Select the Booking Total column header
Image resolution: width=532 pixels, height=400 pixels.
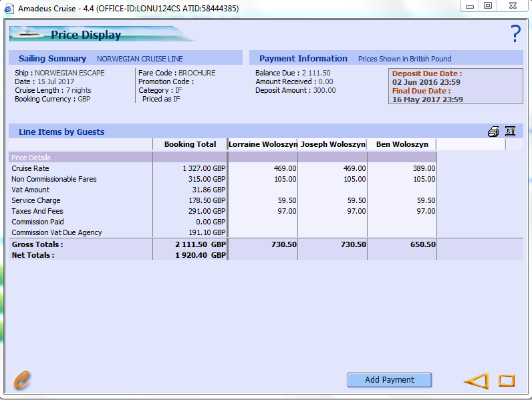[x=190, y=144]
